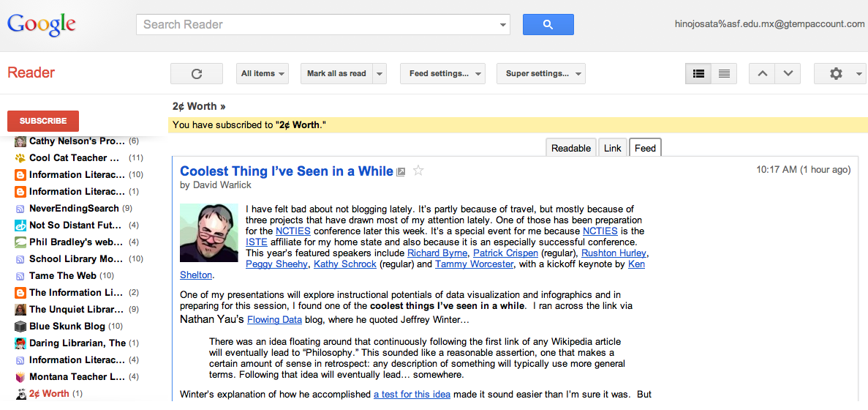Click Phil Bradley's weblog icon

[x=20, y=242]
